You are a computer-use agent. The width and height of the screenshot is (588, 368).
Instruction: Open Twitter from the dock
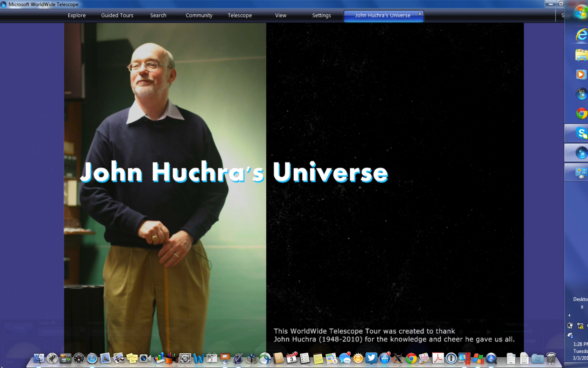pyautogui.click(x=371, y=358)
